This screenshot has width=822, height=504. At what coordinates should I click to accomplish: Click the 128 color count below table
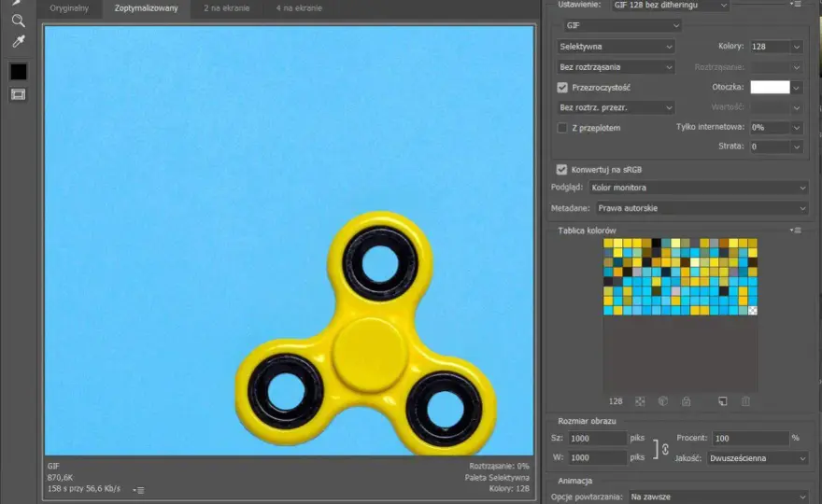(x=616, y=401)
